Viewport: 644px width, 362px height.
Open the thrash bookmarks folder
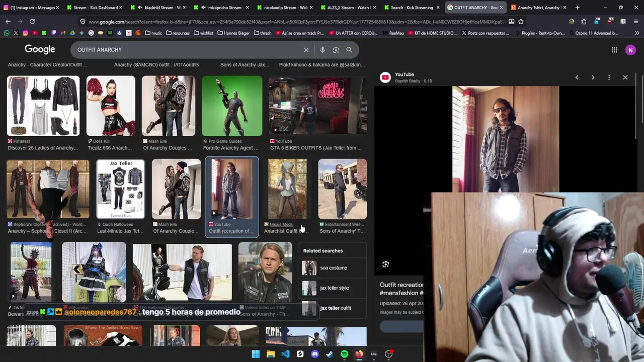pos(262,33)
